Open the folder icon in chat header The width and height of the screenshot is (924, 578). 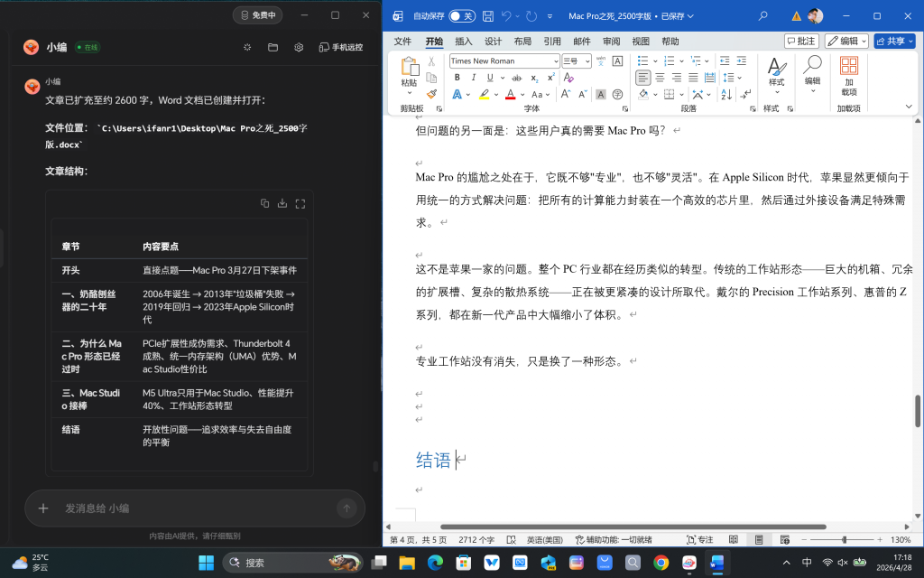coord(273,47)
